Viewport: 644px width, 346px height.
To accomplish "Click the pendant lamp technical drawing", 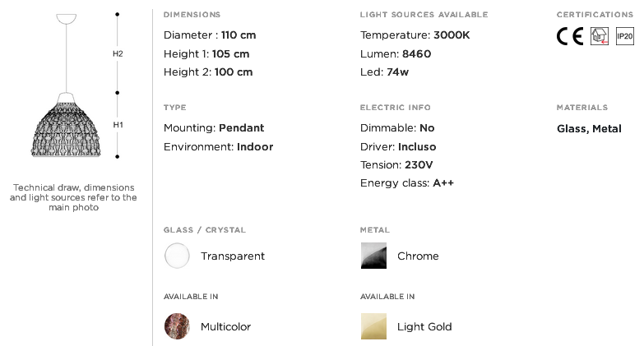I will point(66,85).
